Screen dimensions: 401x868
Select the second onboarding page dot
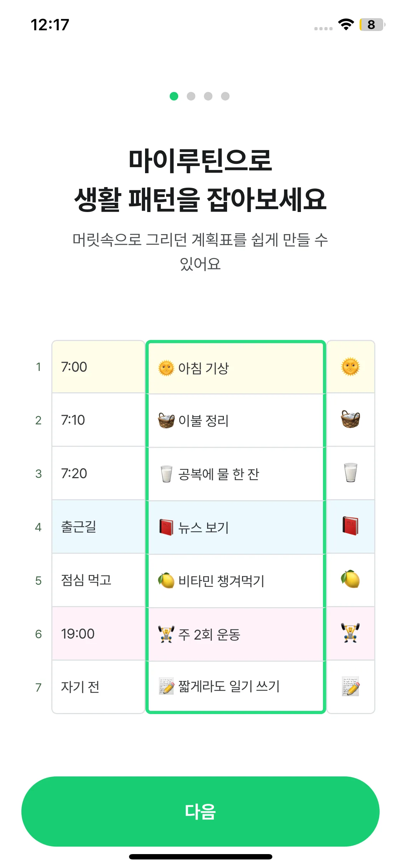(x=191, y=96)
